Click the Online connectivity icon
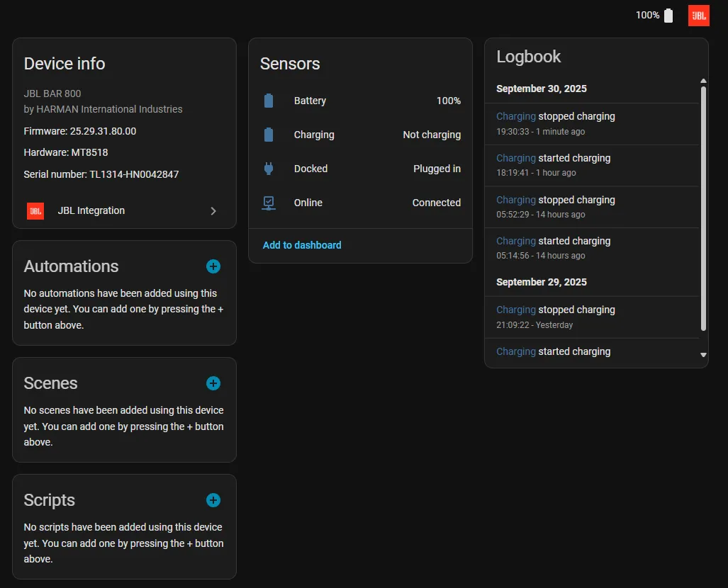The image size is (728, 588). tap(269, 203)
